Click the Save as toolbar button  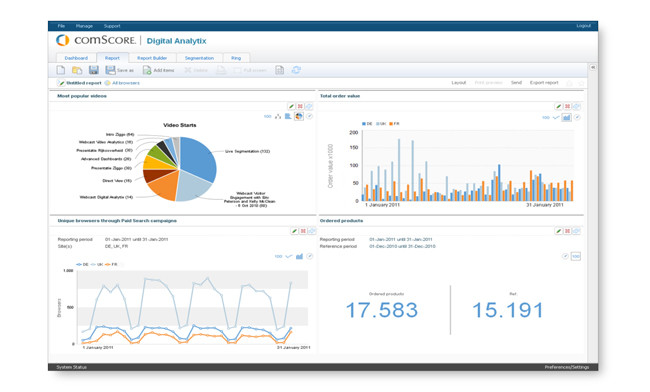coord(119,70)
